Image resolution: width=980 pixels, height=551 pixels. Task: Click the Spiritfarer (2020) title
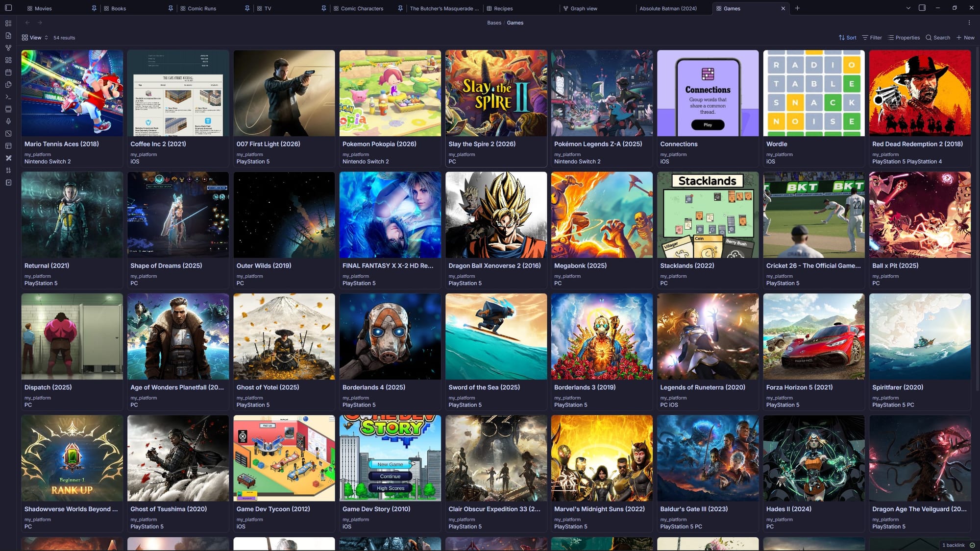click(898, 387)
